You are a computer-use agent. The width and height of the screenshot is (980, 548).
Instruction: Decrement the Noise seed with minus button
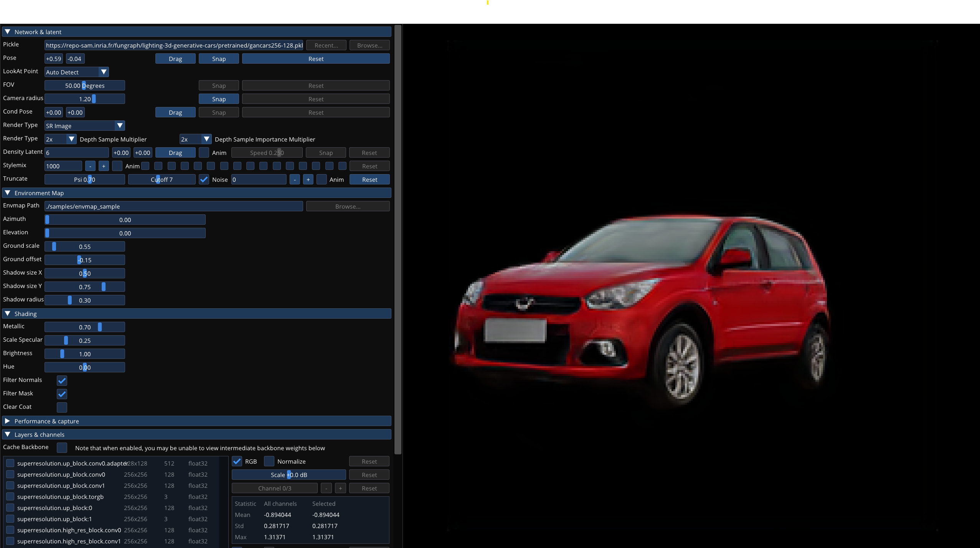coord(294,179)
